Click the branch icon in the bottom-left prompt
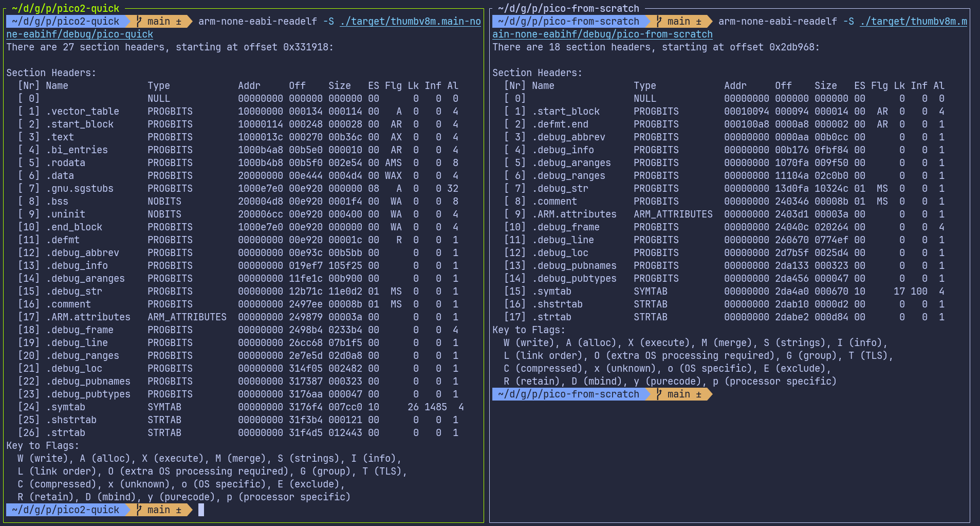 [x=138, y=510]
